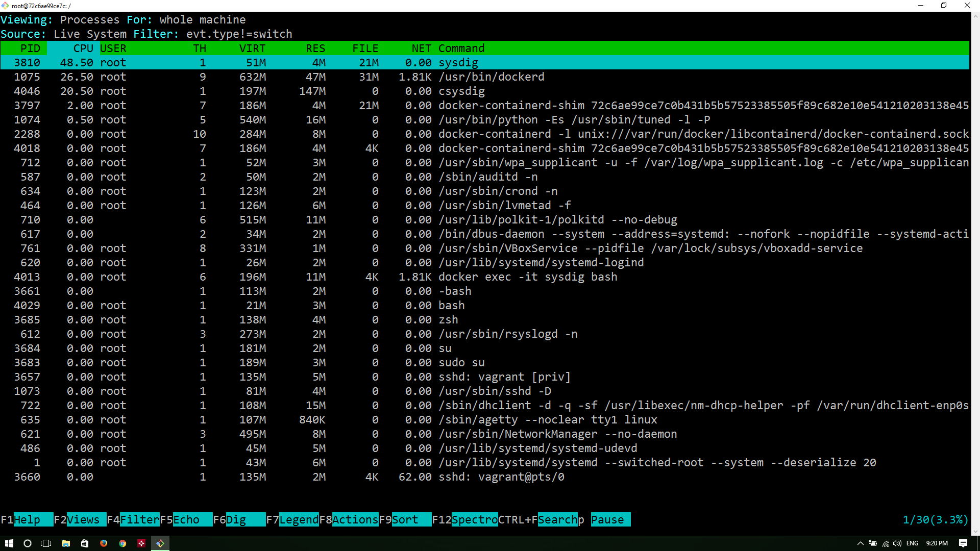Select the rsyslogd -n process row
Image resolution: width=980 pixels, height=551 pixels.
point(485,334)
